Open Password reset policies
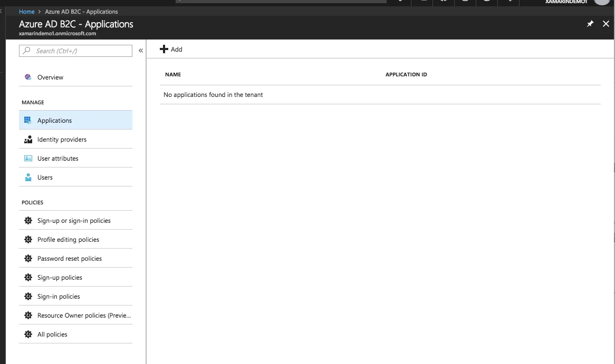 tap(76, 259)
